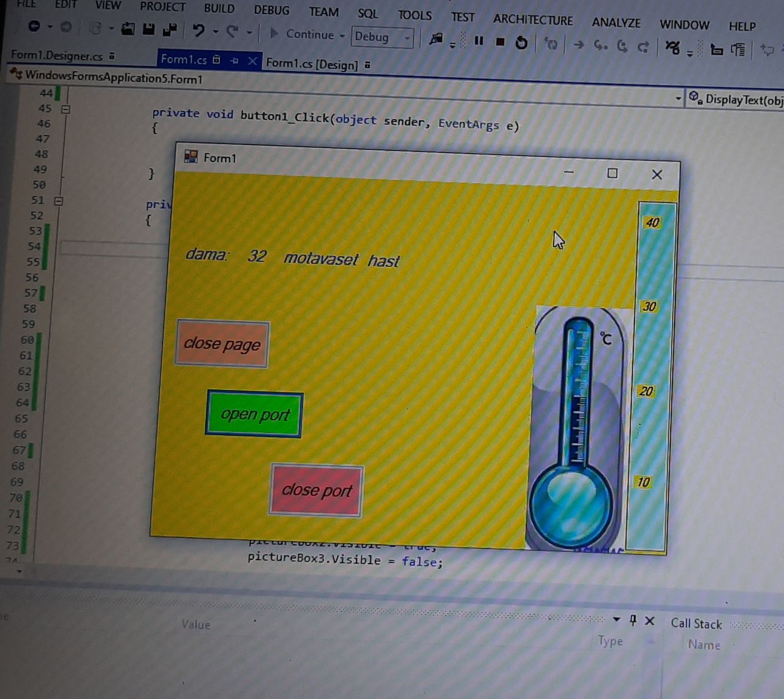The image size is (784, 699).
Task: Close the bottom watch panel
Action: click(x=650, y=621)
